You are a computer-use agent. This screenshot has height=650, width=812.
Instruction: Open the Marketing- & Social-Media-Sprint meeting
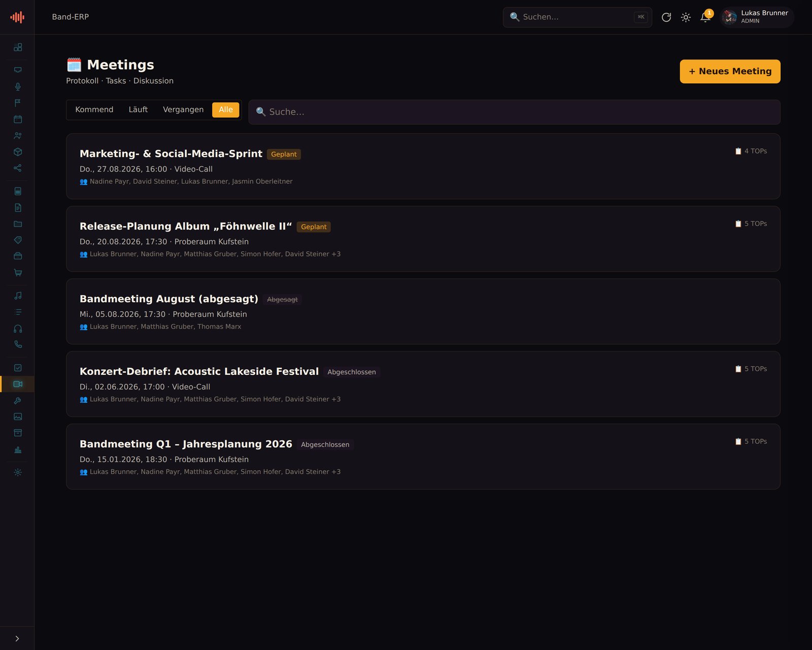tap(423, 167)
